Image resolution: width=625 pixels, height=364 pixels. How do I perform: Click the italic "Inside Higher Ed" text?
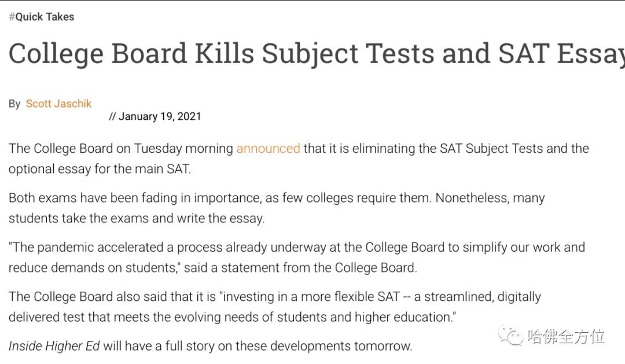point(54,346)
